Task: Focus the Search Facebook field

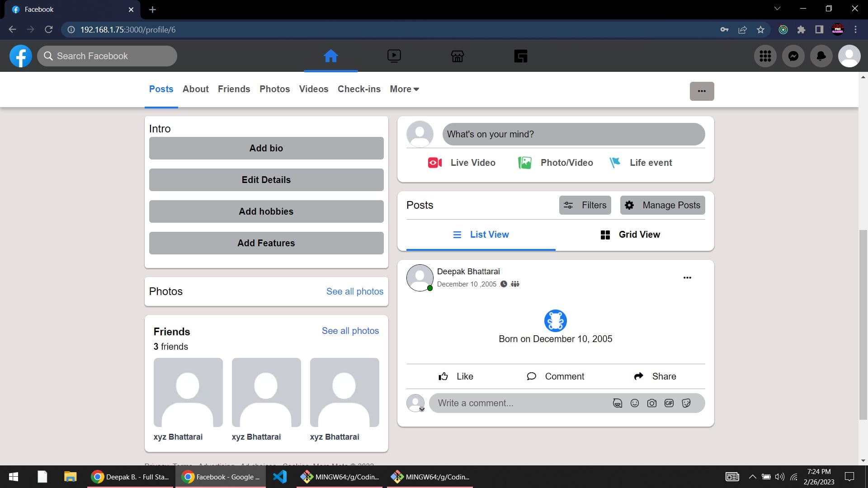Action: click(x=107, y=56)
